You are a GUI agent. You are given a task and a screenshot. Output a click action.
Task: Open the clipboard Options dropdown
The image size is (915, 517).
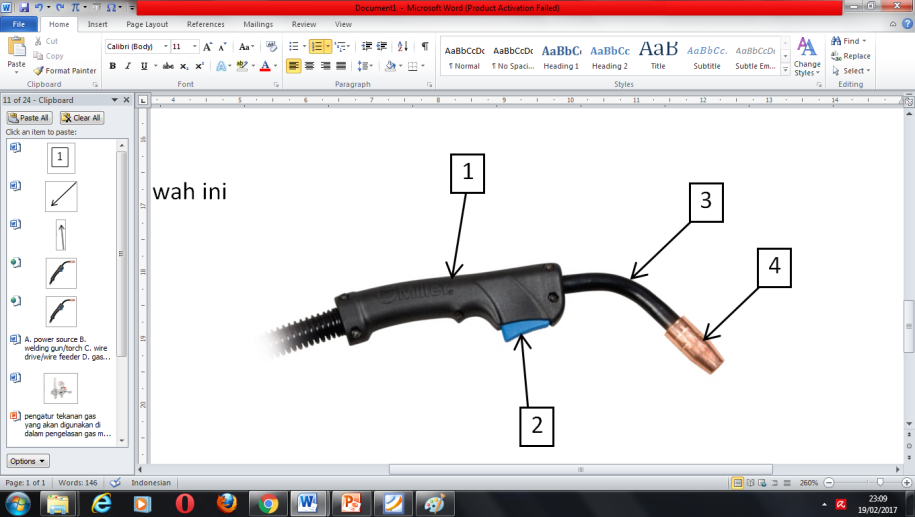click(x=28, y=461)
